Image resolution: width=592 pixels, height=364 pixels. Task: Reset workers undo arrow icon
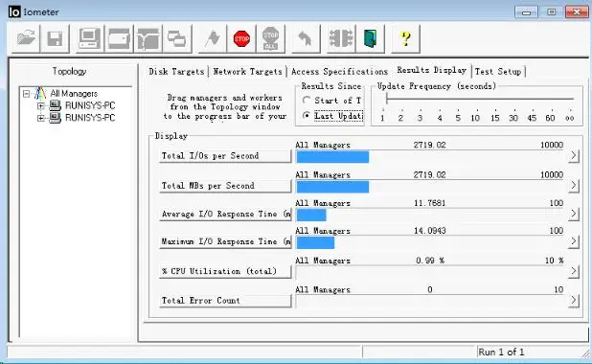pos(306,38)
